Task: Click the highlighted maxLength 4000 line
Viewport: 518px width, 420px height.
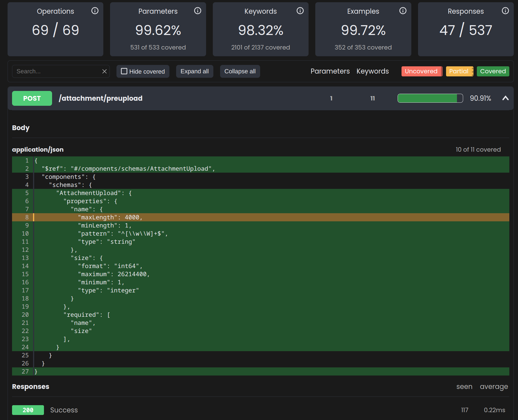Action: pos(261,217)
